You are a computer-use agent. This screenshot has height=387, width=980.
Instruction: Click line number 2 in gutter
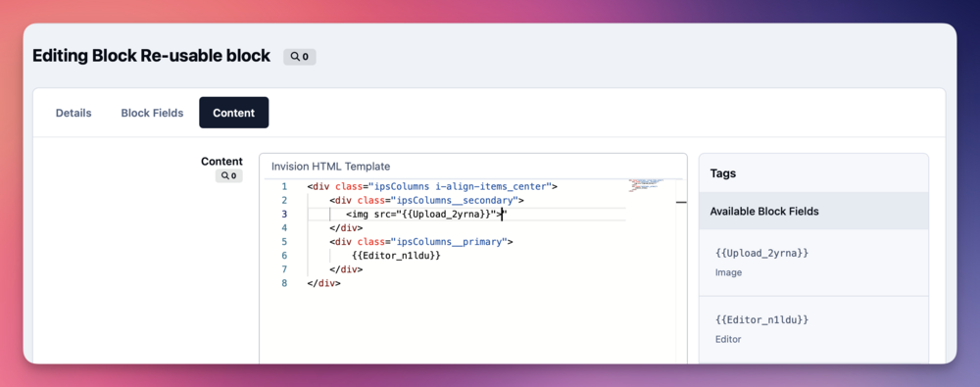284,200
